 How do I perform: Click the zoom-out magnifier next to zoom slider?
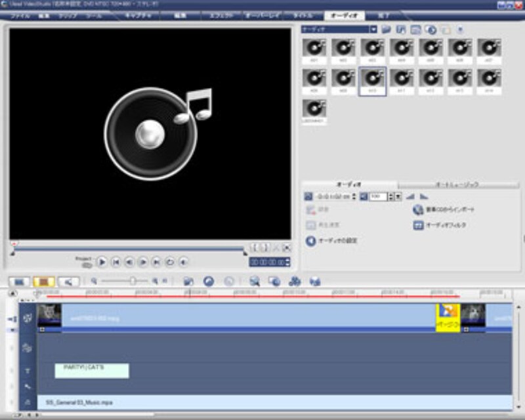coord(94,280)
